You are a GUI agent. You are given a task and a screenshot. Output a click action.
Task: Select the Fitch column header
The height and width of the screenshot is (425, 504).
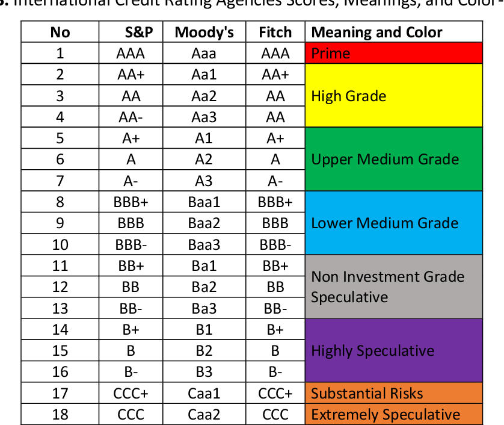275,33
